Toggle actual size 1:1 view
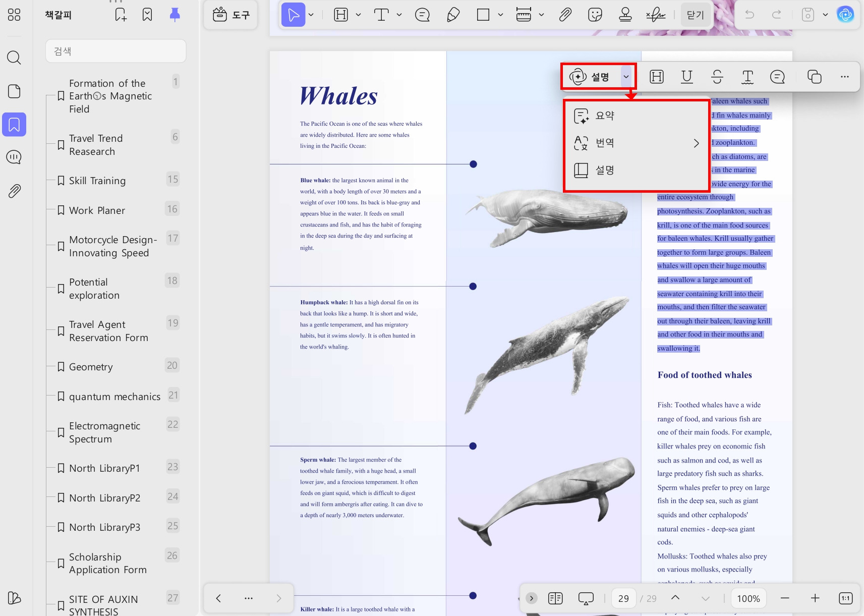Viewport: 864px width, 616px height. pyautogui.click(x=845, y=598)
